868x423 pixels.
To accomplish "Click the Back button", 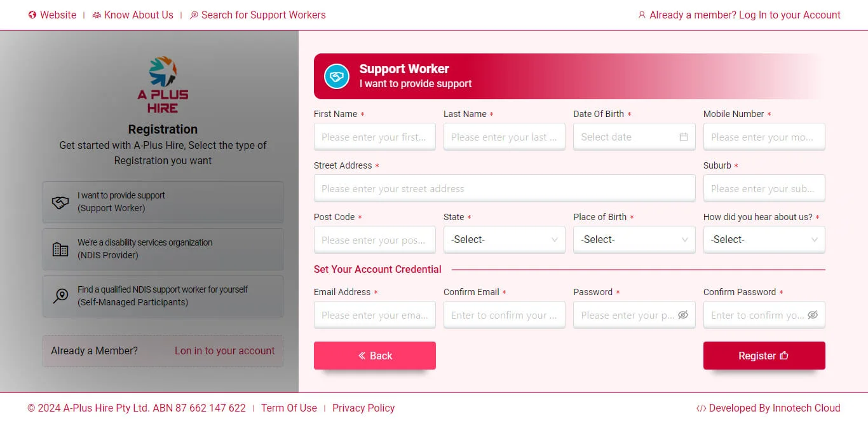I will tap(374, 356).
